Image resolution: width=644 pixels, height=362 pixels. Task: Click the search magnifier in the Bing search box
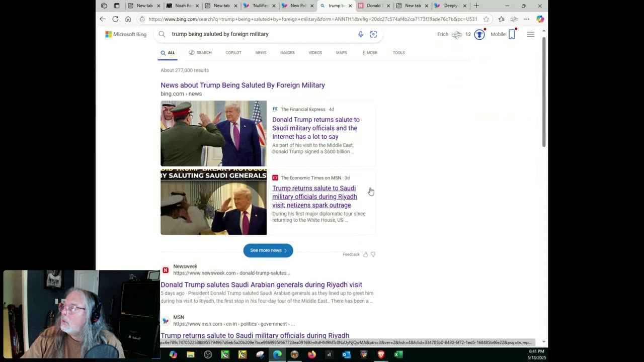point(162,34)
